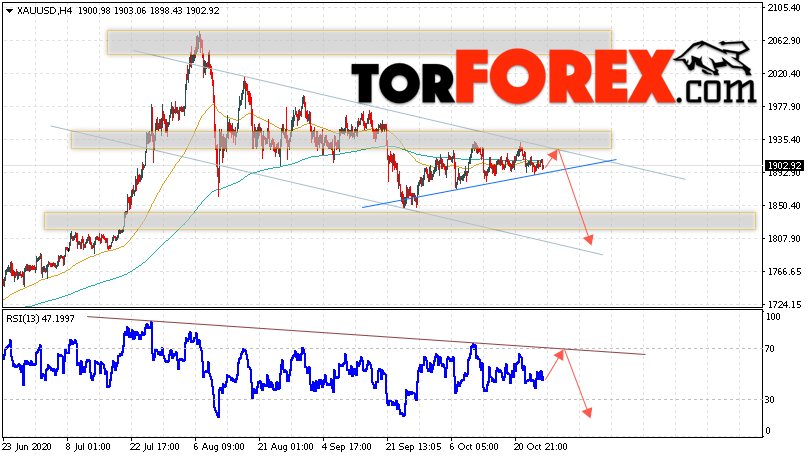Open the XAUUSD chart dropdown arrow
Screen dimensions: 808x458
9,11
